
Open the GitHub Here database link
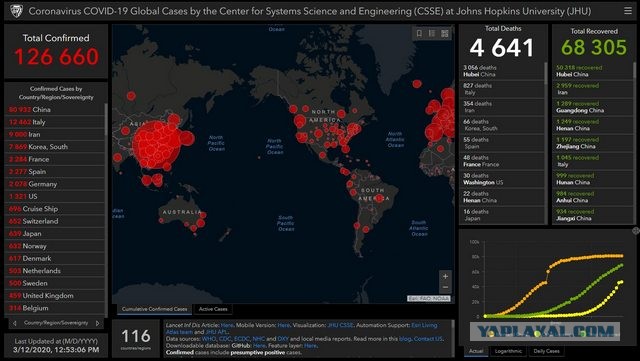click(x=259, y=346)
